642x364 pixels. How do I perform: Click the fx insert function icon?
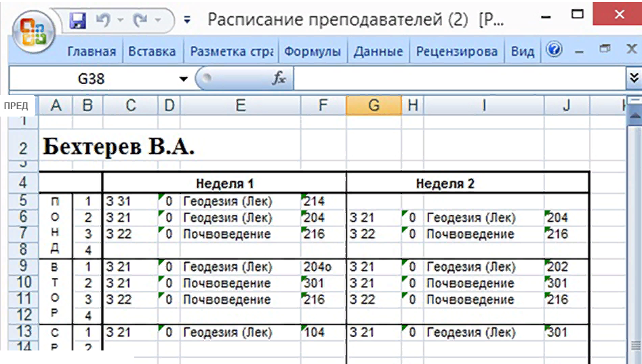[278, 79]
